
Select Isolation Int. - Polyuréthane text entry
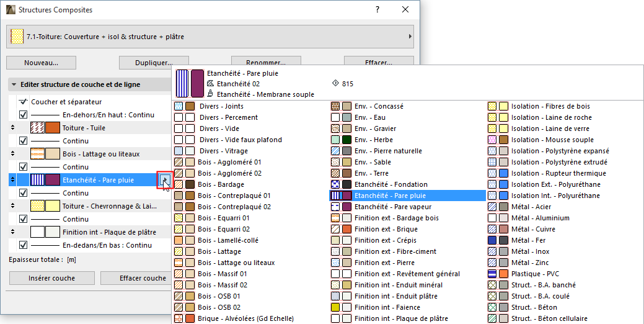coord(555,196)
